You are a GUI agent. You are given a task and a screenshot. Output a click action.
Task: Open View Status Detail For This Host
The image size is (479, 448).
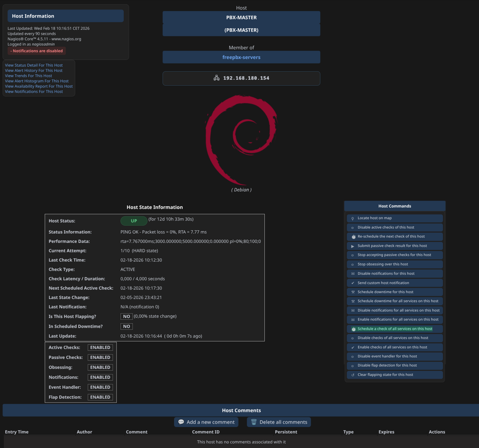(x=34, y=65)
